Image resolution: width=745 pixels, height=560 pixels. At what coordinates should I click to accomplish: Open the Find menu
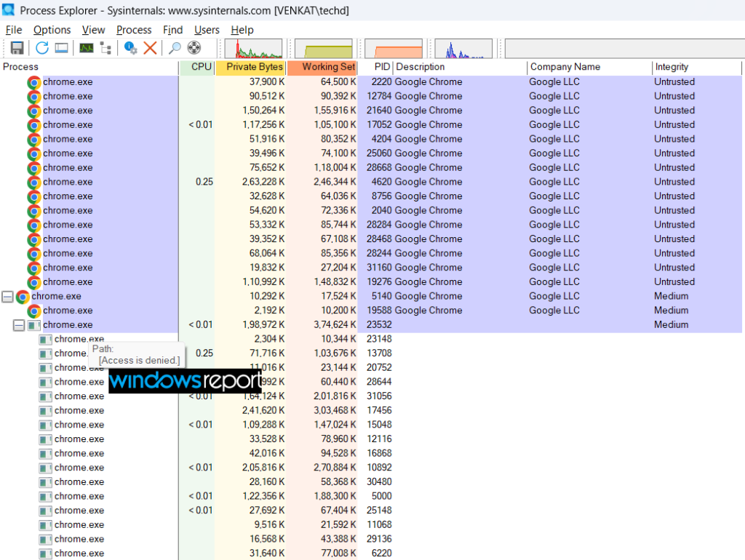[x=172, y=30]
